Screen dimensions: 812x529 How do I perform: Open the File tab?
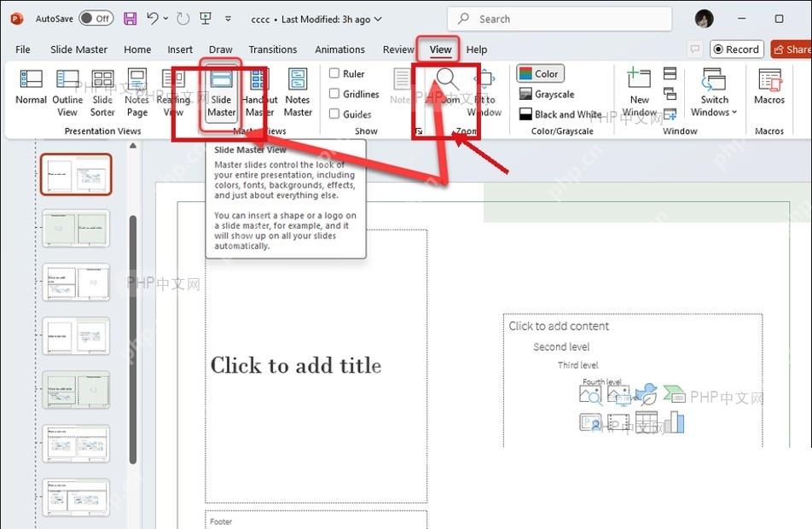[x=23, y=49]
